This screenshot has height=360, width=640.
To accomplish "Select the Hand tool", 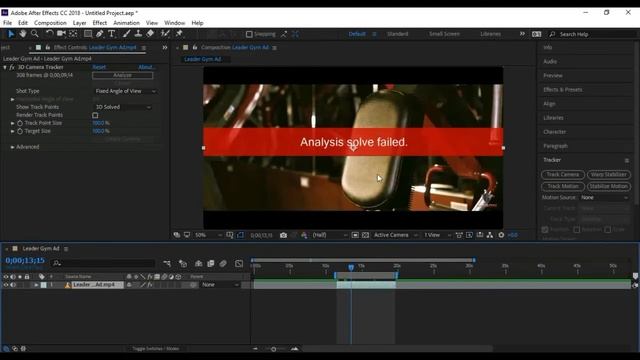I will coord(23,34).
